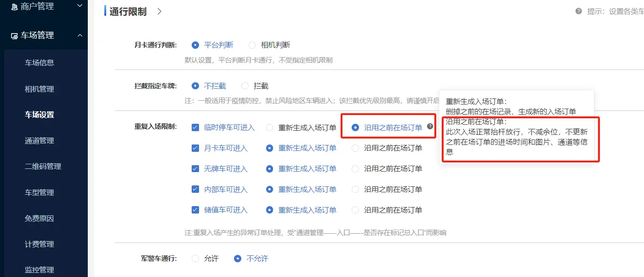Open 通道管理 in the sidebar
The height and width of the screenshot is (277, 644).
39,141
